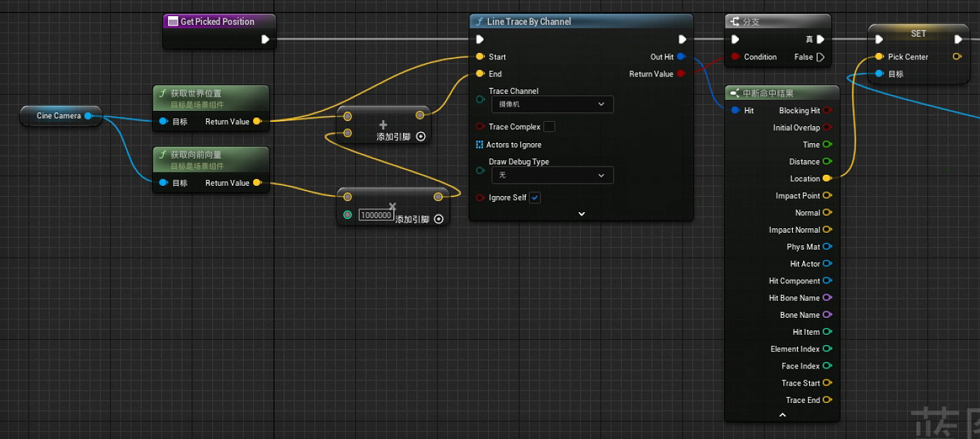Click Line Trace exec input pin
The width and height of the screenshot is (980, 439).
[x=480, y=40]
